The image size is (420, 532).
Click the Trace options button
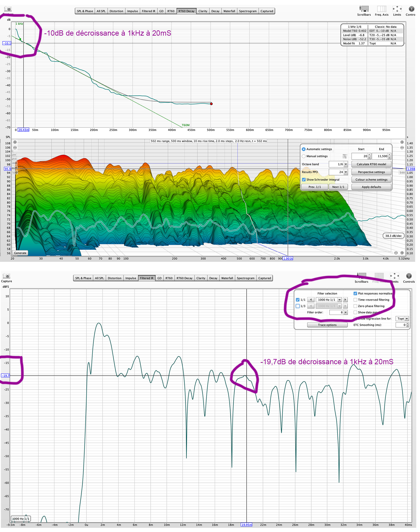pyautogui.click(x=327, y=325)
